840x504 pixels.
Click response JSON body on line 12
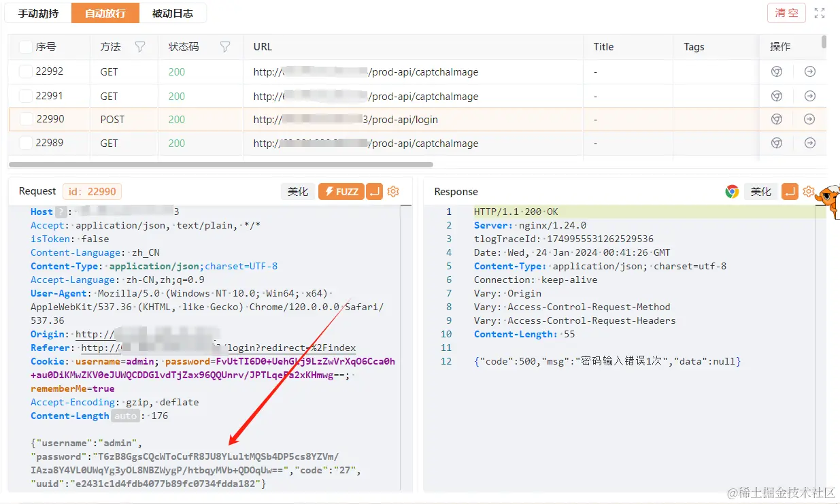[607, 361]
